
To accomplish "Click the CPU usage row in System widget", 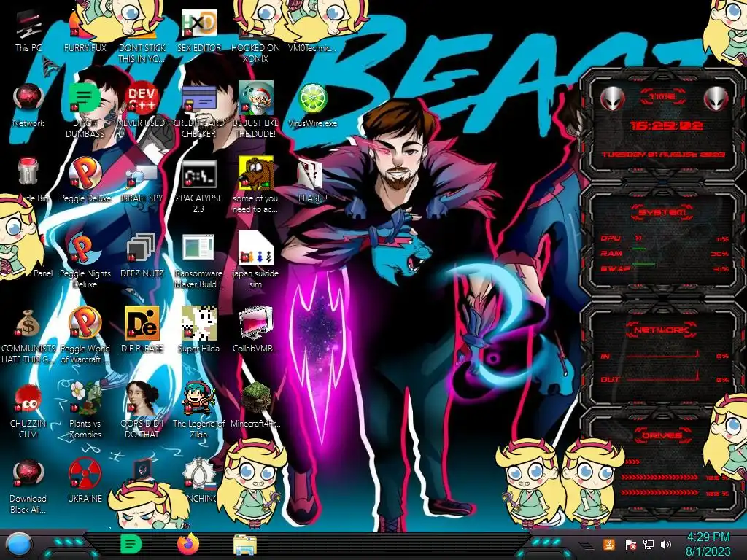I will tap(665, 238).
